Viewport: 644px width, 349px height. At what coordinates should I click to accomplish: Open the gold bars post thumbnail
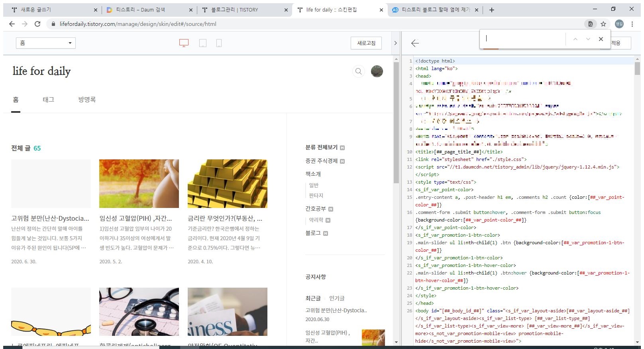tap(228, 184)
